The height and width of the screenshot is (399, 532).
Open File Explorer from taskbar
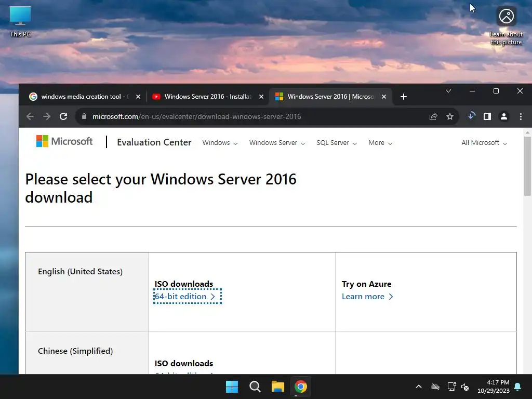pyautogui.click(x=277, y=387)
